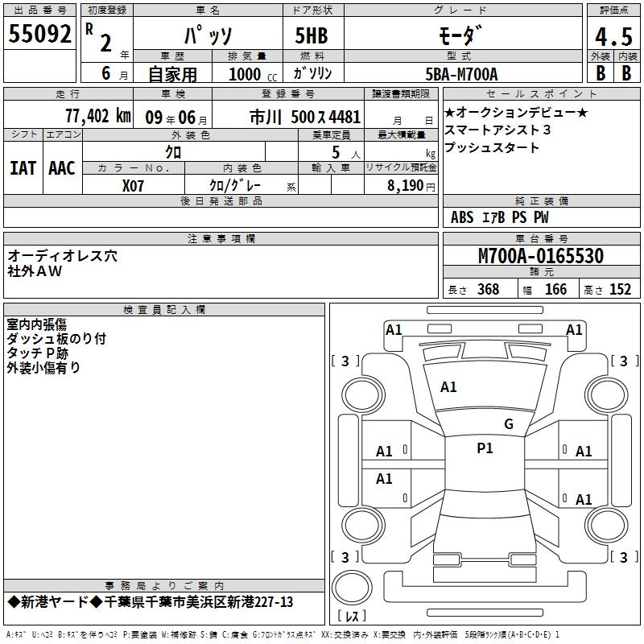The height and width of the screenshot is (644, 644).
Task: Click the door type 5HB
Action: pos(312,35)
